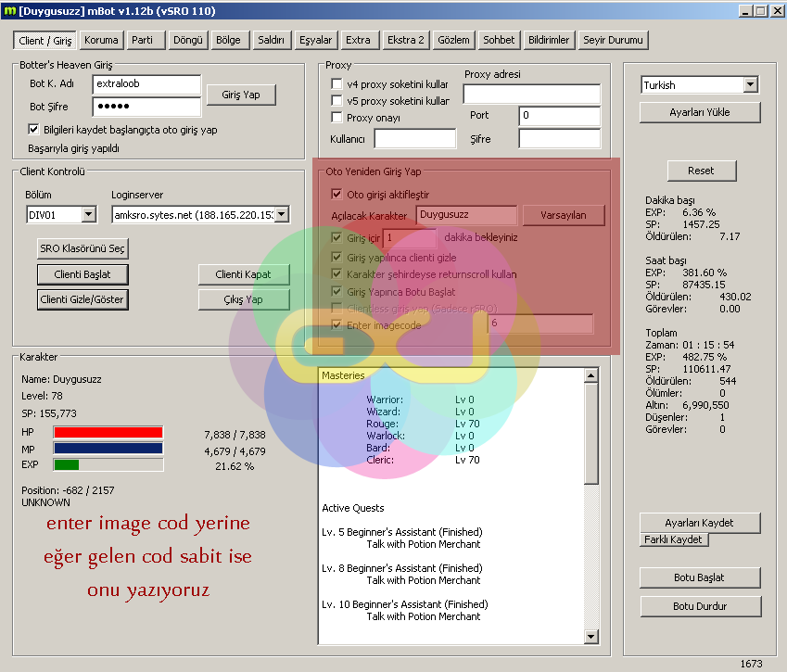This screenshot has width=787, height=672.
Task: Toggle the Enter imagecode checkbox
Action: (x=336, y=325)
